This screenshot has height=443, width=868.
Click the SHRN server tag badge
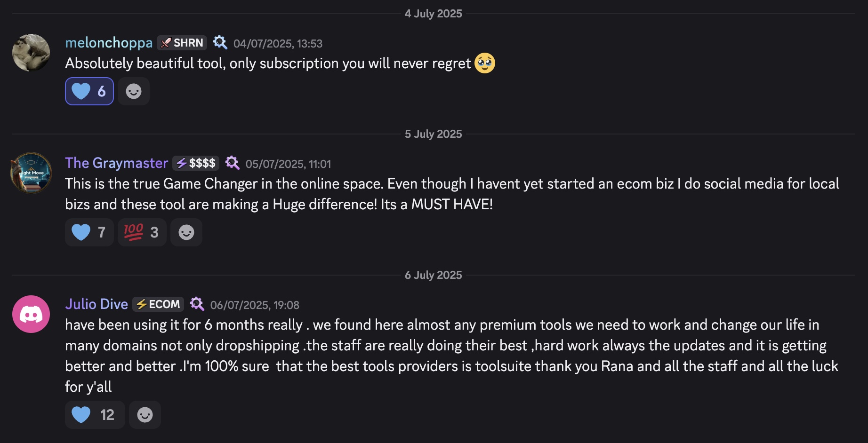[182, 43]
